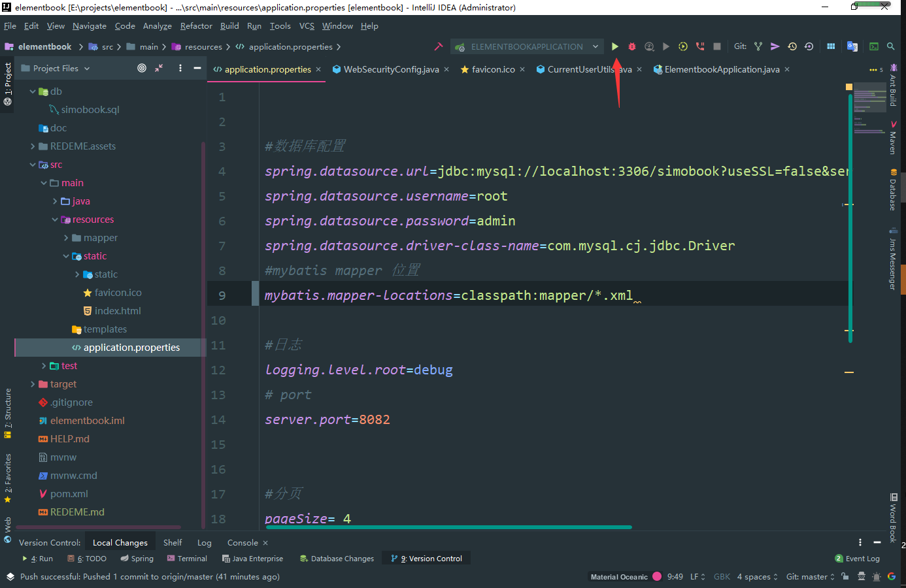906x588 pixels.
Task: Click the Build project hammer icon
Action: coord(439,46)
